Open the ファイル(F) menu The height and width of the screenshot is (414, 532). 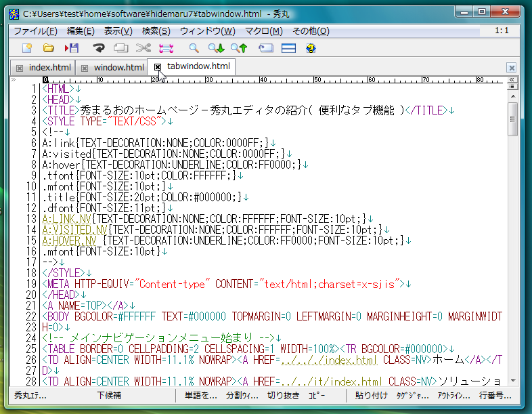[35, 31]
